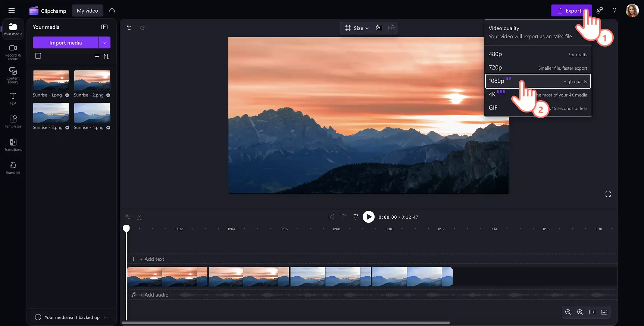The image size is (644, 326).
Task: Click the split scissors tool
Action: point(140,217)
